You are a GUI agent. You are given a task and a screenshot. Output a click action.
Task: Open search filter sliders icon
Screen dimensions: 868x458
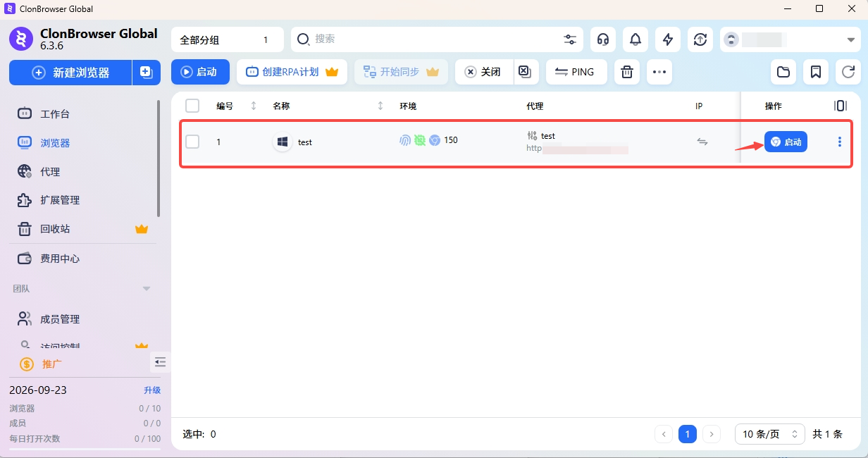(x=570, y=39)
